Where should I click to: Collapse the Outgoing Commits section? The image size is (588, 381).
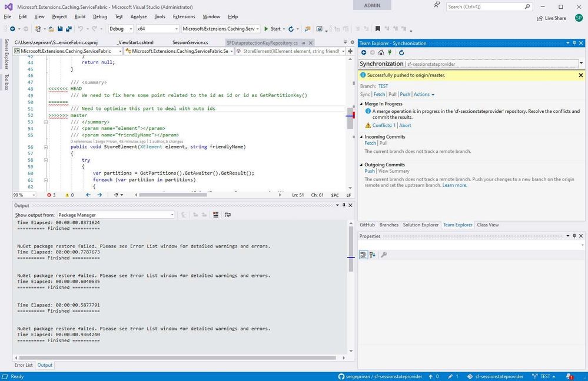pos(361,165)
